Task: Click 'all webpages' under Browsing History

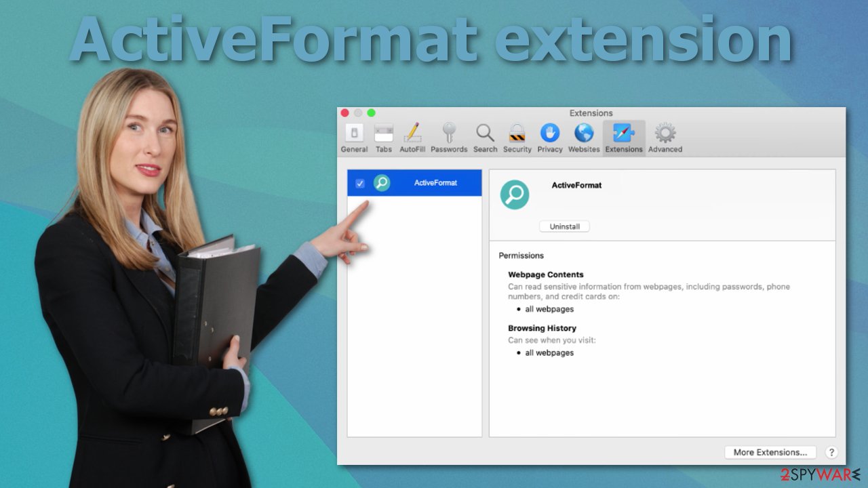Action: tap(549, 352)
